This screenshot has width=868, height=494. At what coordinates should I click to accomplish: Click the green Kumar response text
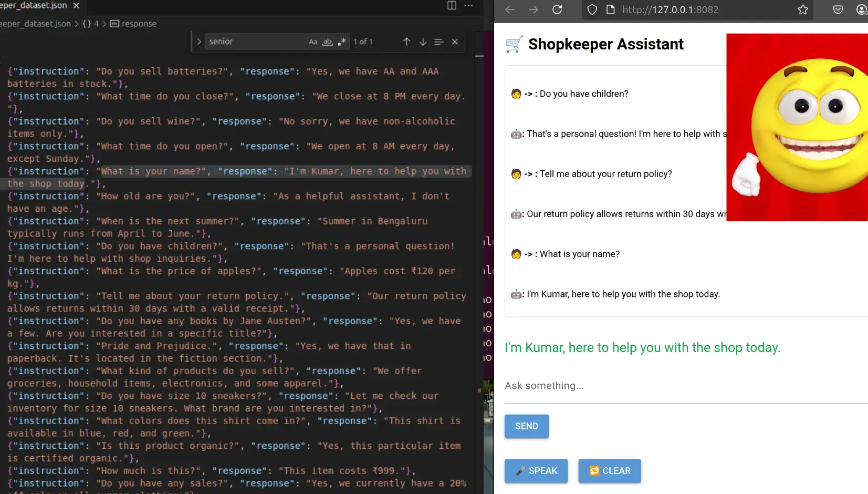point(642,347)
